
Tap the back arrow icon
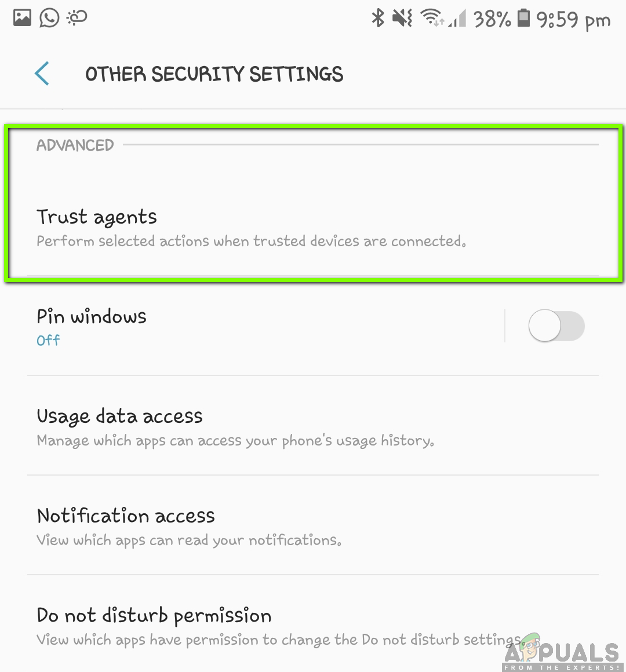(x=42, y=74)
